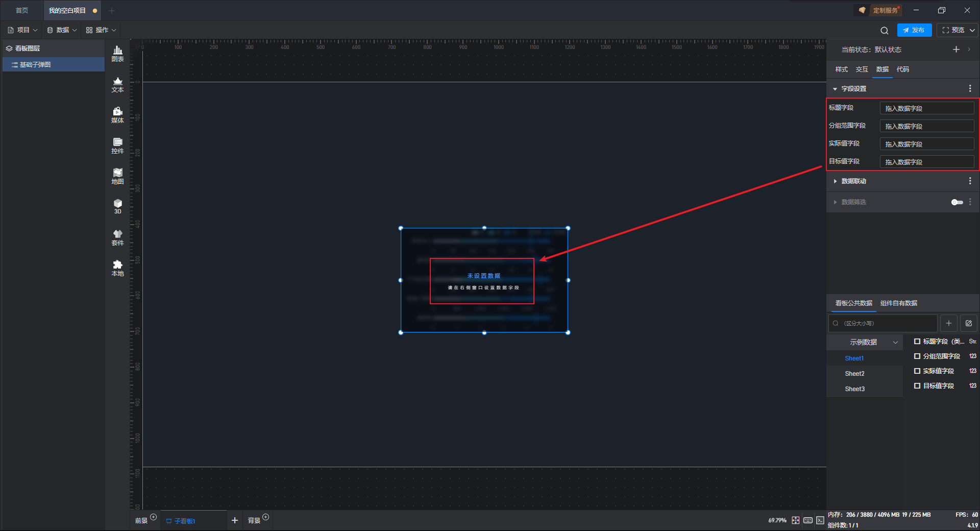Add a new data source with plus button
Image resolution: width=980 pixels, height=531 pixels.
tap(949, 323)
